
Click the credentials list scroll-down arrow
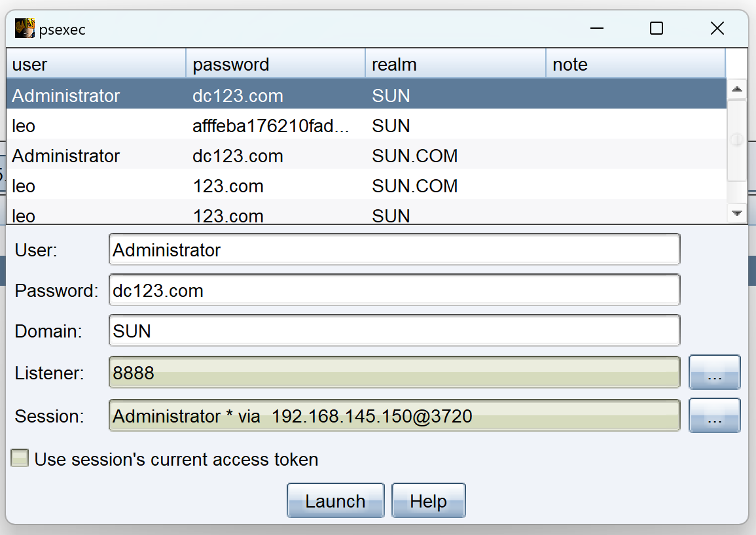pyautogui.click(x=736, y=213)
